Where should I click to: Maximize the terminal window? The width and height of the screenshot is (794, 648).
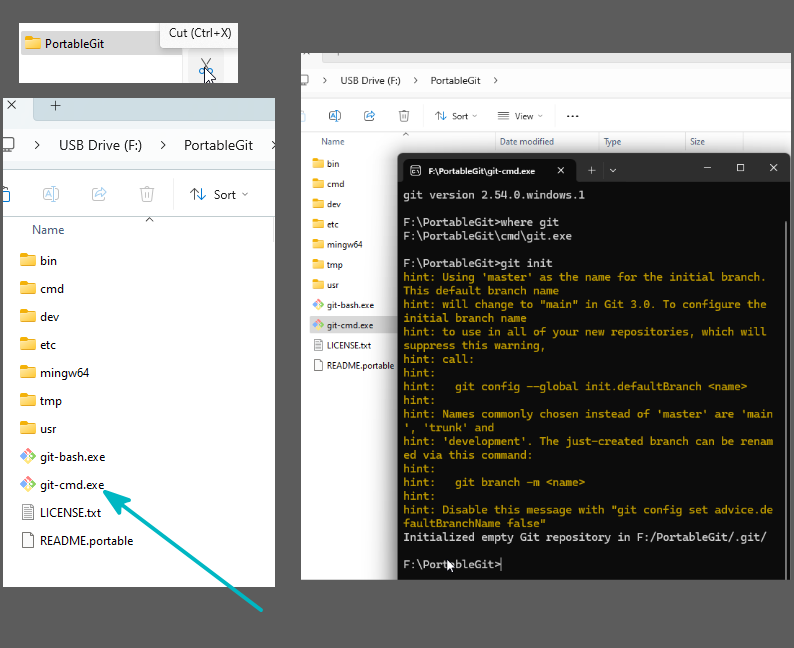pyautogui.click(x=740, y=168)
